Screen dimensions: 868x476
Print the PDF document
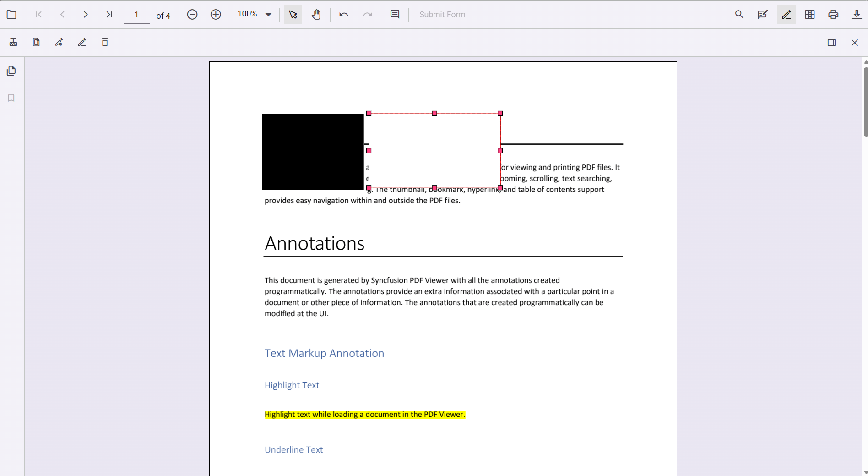tap(833, 14)
